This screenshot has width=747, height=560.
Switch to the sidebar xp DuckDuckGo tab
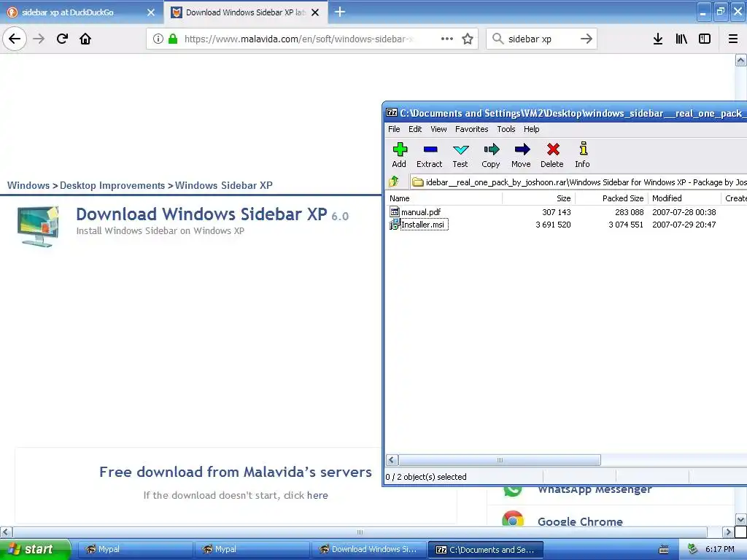(x=81, y=12)
